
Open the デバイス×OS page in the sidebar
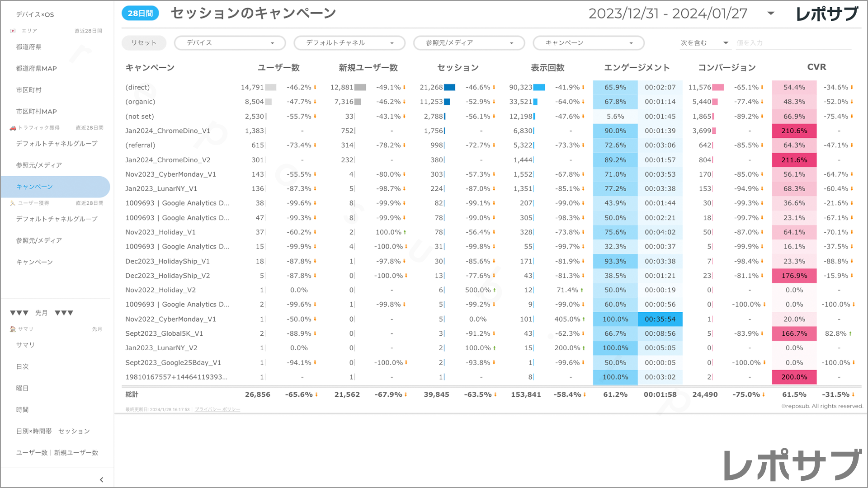pos(35,14)
